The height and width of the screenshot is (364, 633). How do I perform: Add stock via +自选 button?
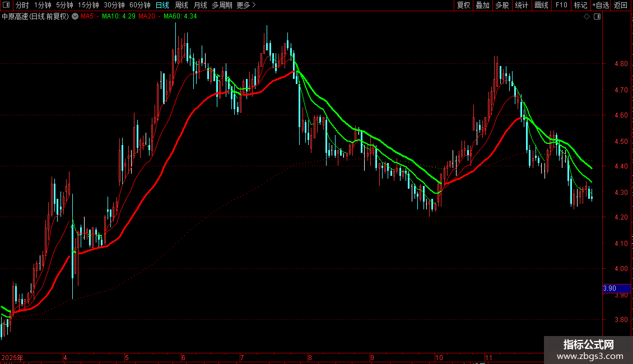tap(601, 5)
